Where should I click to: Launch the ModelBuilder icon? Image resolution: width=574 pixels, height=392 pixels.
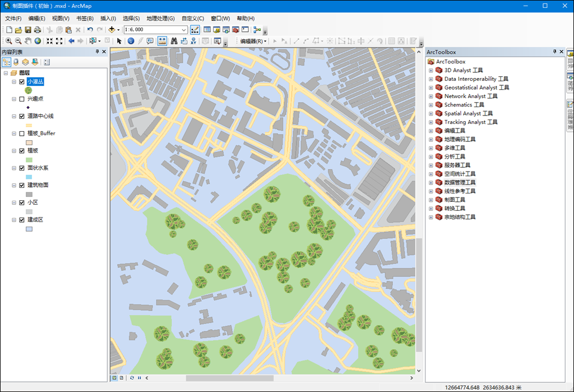click(257, 30)
